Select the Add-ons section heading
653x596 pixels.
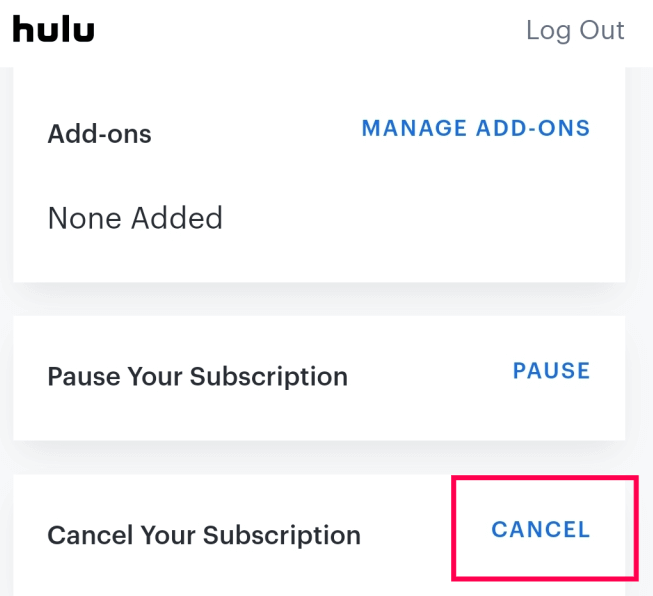[x=99, y=133]
